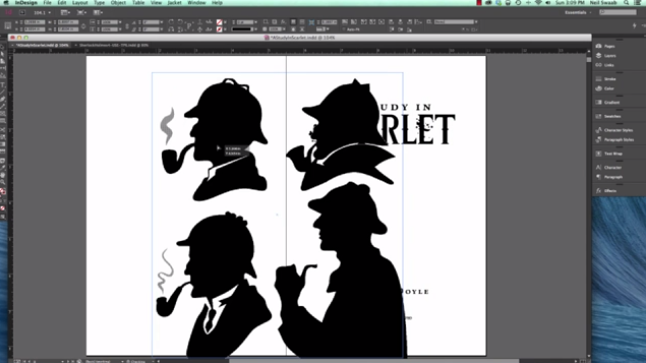The image size is (646, 363).
Task: Open the File menu
Action: point(47,2)
